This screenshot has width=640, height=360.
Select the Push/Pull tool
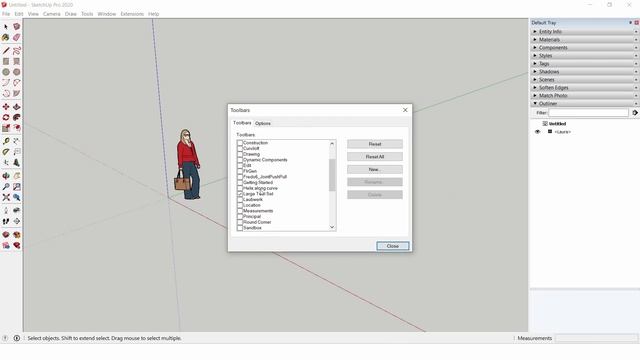tap(16, 107)
